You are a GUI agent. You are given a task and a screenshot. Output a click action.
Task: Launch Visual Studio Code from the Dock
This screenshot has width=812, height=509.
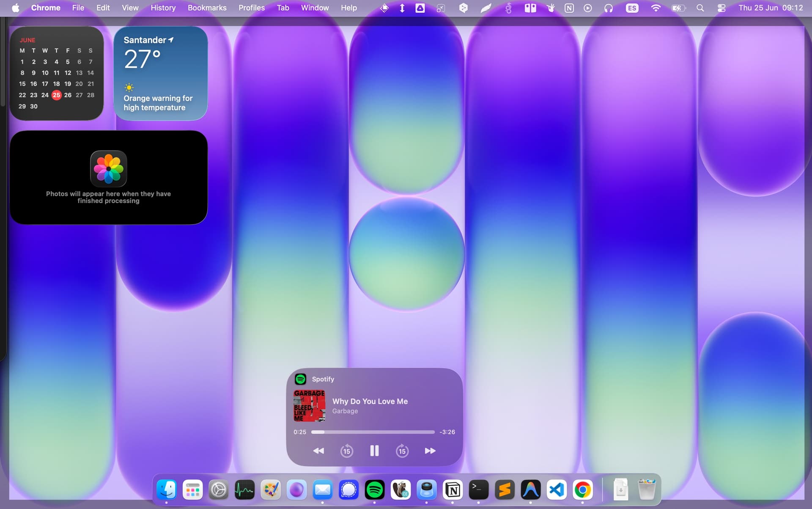(x=557, y=490)
